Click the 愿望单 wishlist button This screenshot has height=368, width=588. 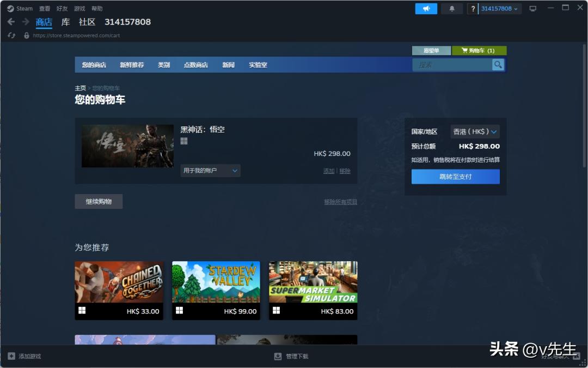(x=431, y=50)
